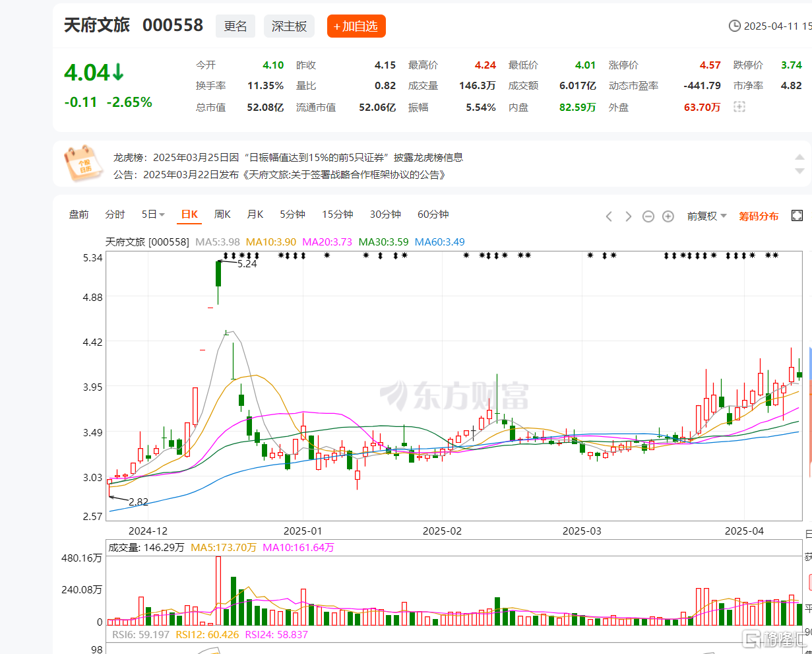
Task: Open the 个股日历 calendar icon
Action: coord(83,164)
